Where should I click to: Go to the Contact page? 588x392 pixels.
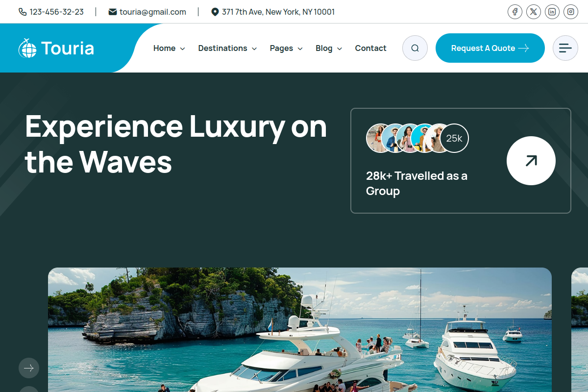point(370,48)
